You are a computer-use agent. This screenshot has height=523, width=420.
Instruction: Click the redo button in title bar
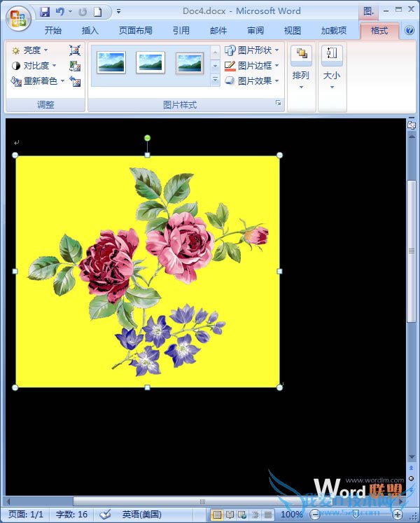pyautogui.click(x=83, y=12)
